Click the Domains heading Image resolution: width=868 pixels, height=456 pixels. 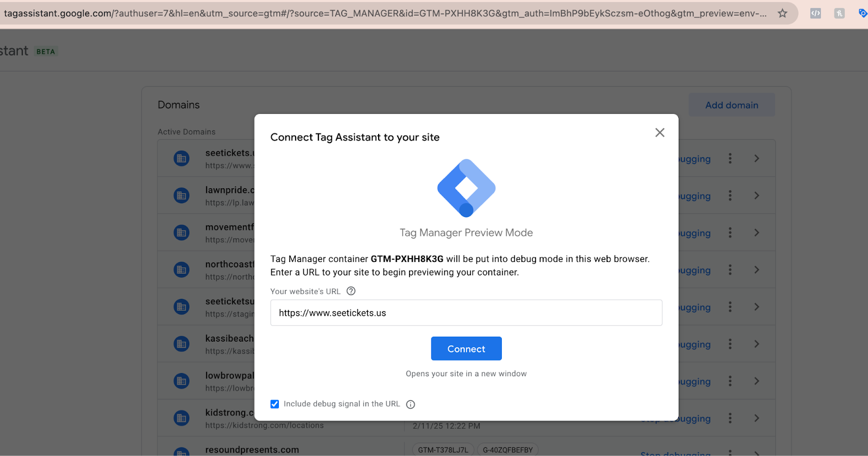coord(178,105)
